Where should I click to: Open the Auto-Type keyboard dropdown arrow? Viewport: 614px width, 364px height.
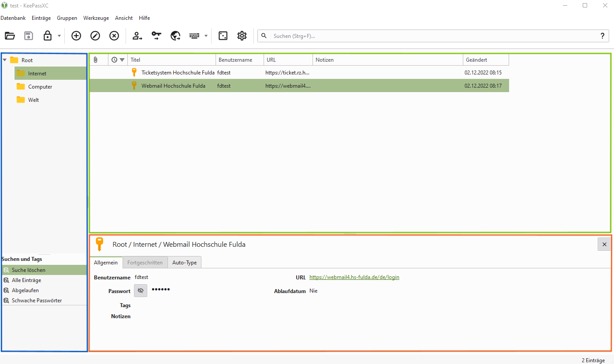tap(206, 36)
